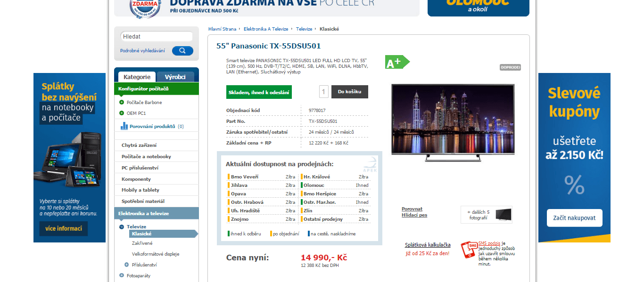The width and height of the screenshot is (644, 282).
Task: Click Olomouc availability row
Action: click(335, 185)
